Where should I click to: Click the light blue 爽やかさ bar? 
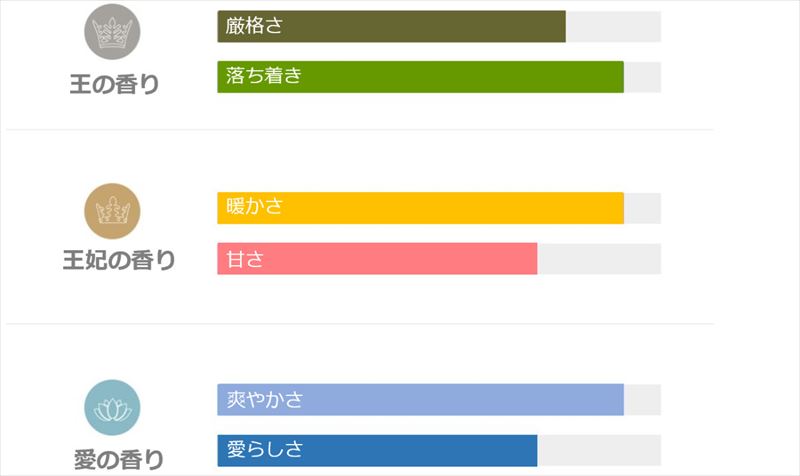coord(420,400)
